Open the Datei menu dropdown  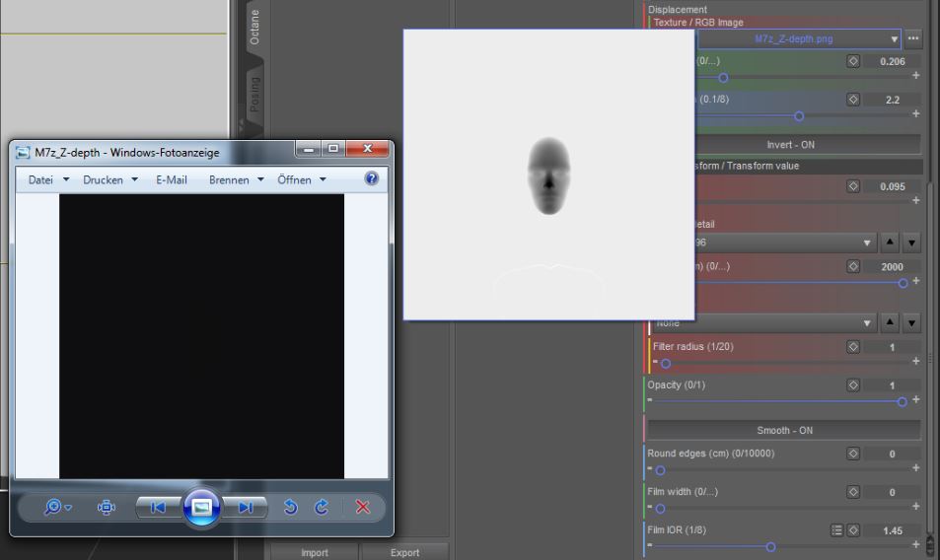48,179
